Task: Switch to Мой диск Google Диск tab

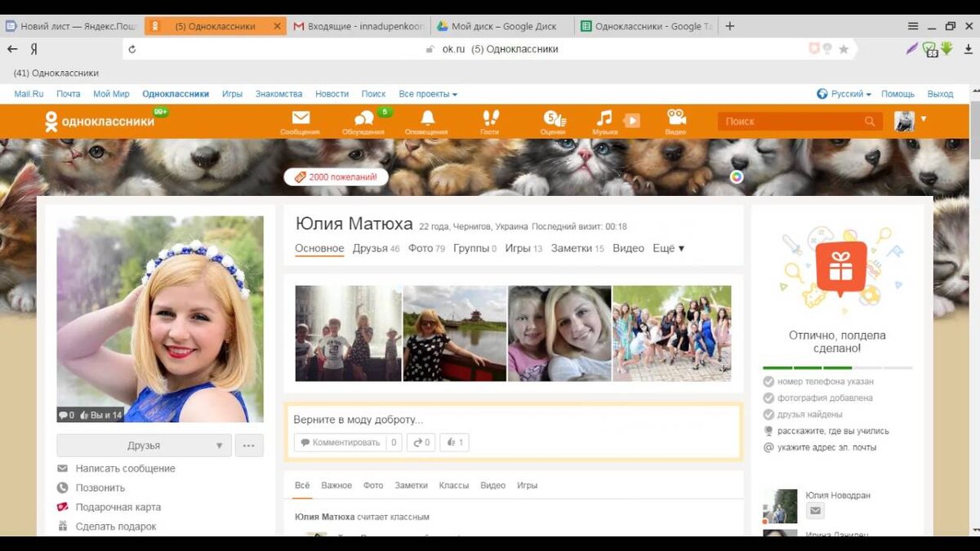Action: tap(501, 26)
